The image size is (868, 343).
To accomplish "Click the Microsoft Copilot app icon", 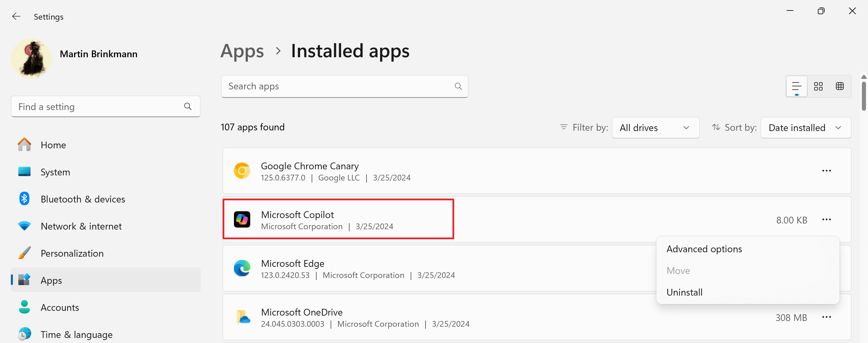I will [x=242, y=219].
